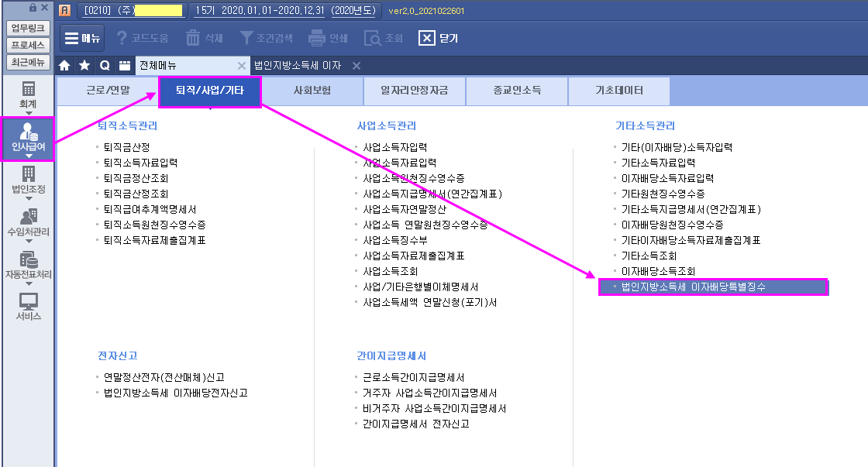The width and height of the screenshot is (868, 467).
Task: Open 사업소득자연말정산 menu item
Action: click(x=404, y=210)
